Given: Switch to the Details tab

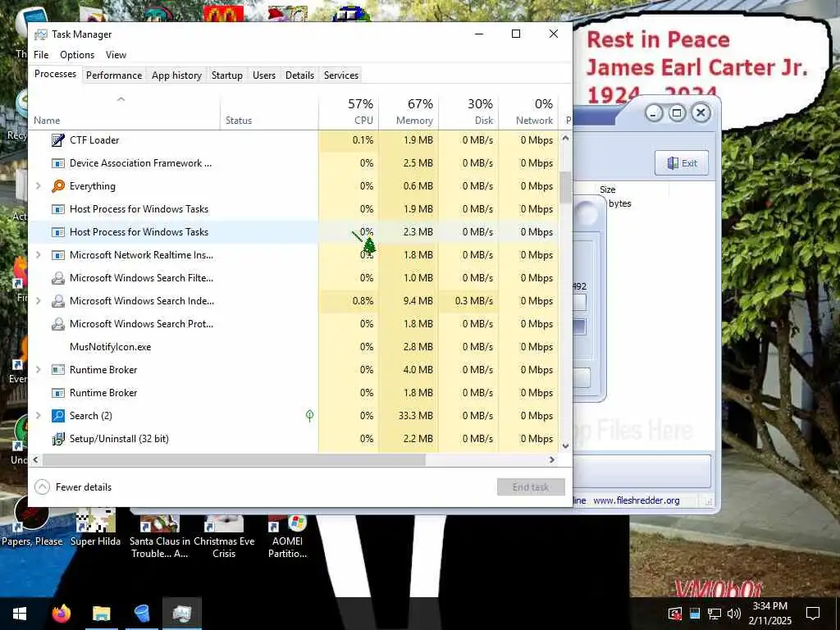Looking at the screenshot, I should [299, 75].
